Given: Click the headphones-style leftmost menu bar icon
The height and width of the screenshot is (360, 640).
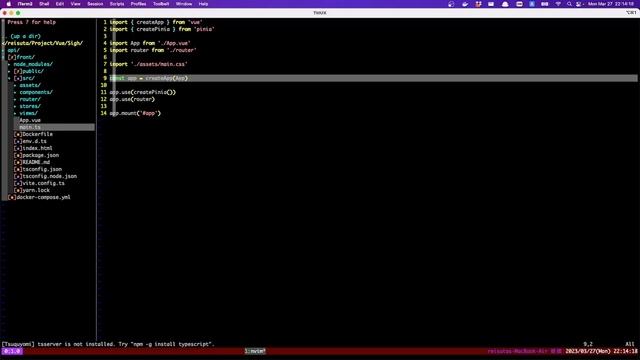Looking at the screenshot, I should click(451, 4).
